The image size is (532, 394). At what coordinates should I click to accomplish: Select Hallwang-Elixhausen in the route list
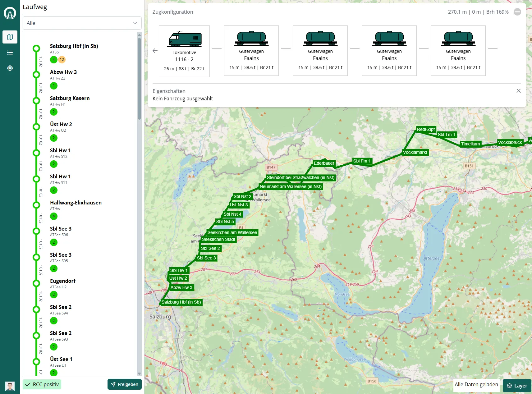coord(76,203)
